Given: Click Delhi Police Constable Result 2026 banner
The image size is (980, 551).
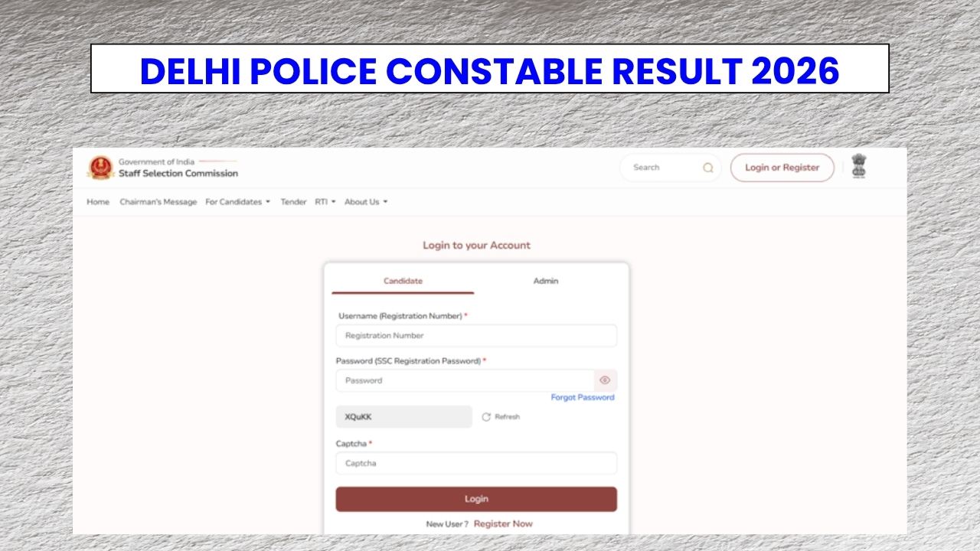Looking at the screenshot, I should [x=490, y=69].
